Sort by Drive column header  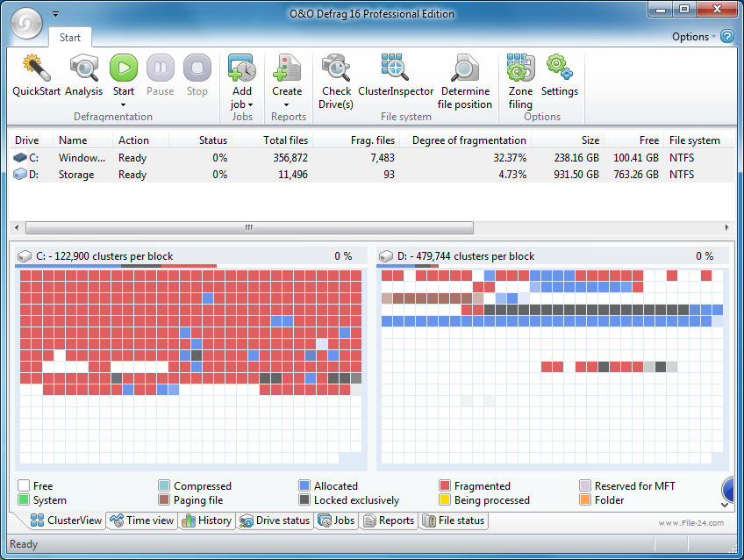pyautogui.click(x=32, y=140)
